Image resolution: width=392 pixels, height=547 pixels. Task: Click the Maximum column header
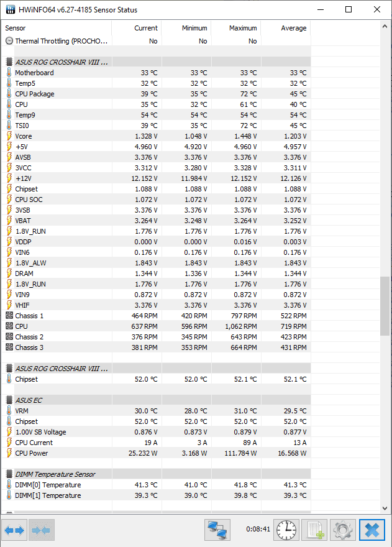236,28
